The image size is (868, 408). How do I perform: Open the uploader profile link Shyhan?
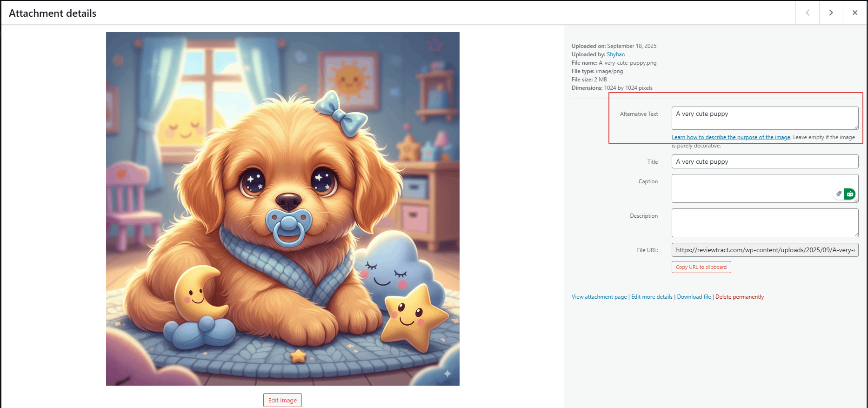click(615, 54)
